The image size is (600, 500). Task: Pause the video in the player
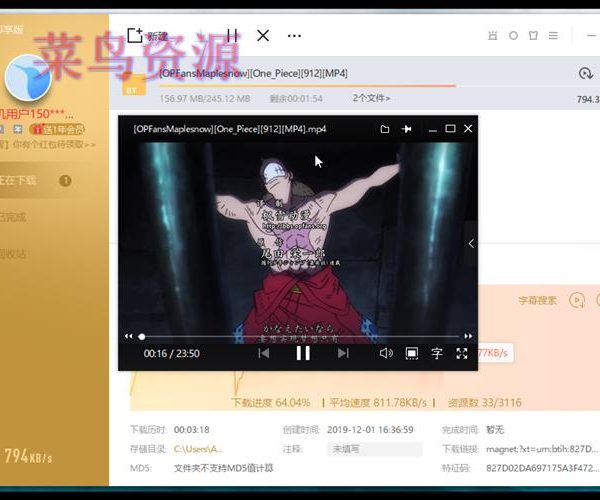(303, 353)
